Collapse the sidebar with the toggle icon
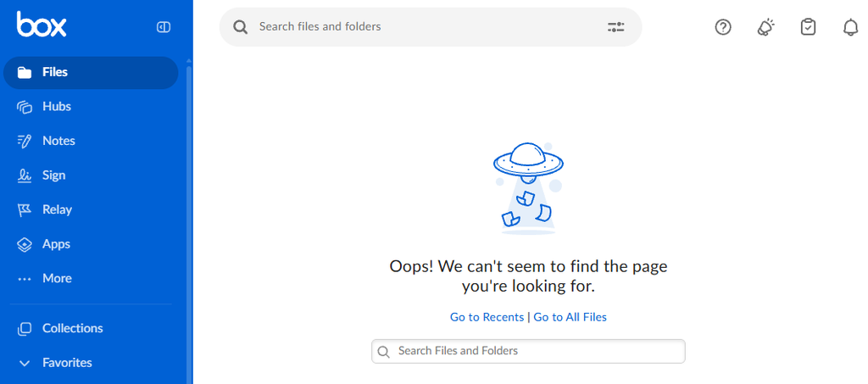Screen dimensions: 868x384 [164, 27]
